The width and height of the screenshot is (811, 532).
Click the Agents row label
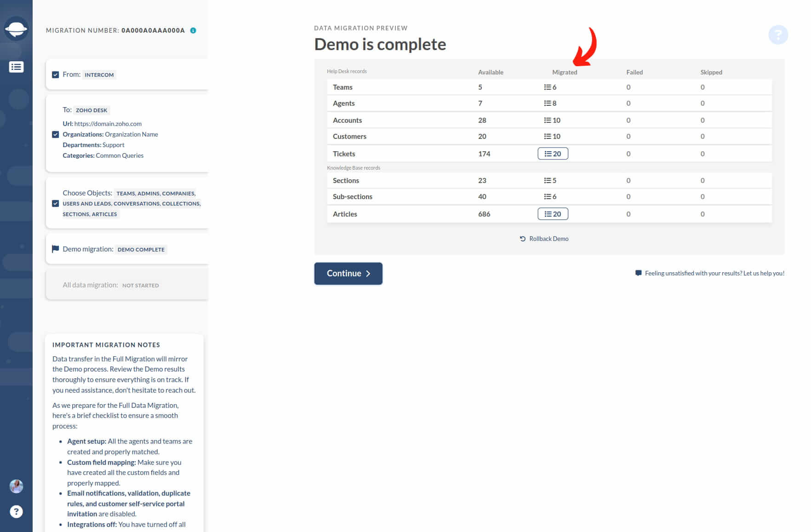pyautogui.click(x=344, y=103)
